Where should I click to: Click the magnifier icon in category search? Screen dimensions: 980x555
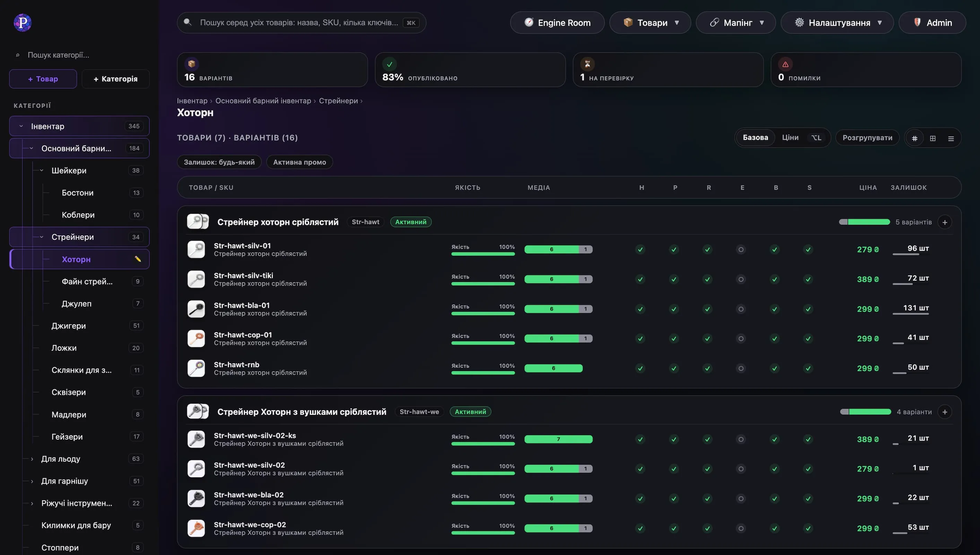(18, 55)
